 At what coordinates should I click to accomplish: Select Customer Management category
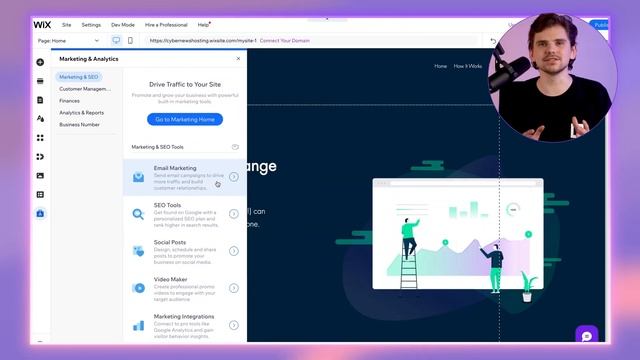click(85, 89)
